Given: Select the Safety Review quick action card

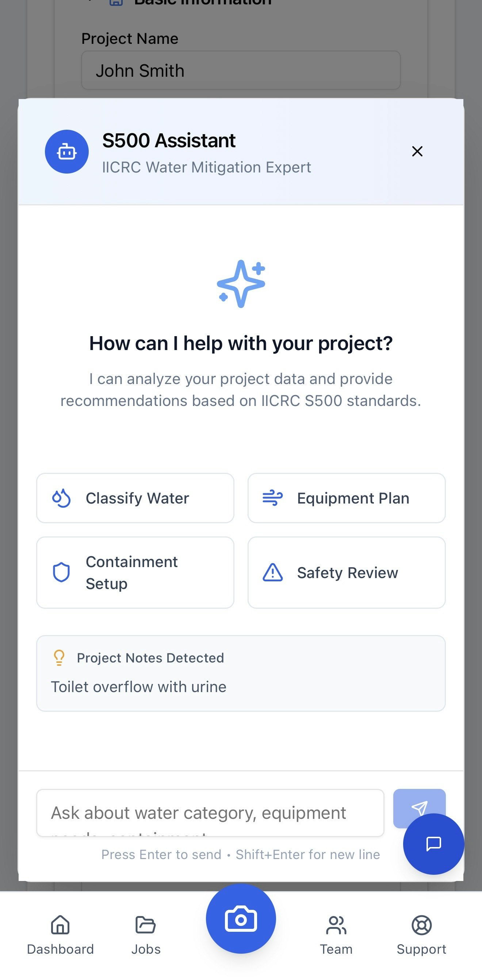Looking at the screenshot, I should point(346,572).
